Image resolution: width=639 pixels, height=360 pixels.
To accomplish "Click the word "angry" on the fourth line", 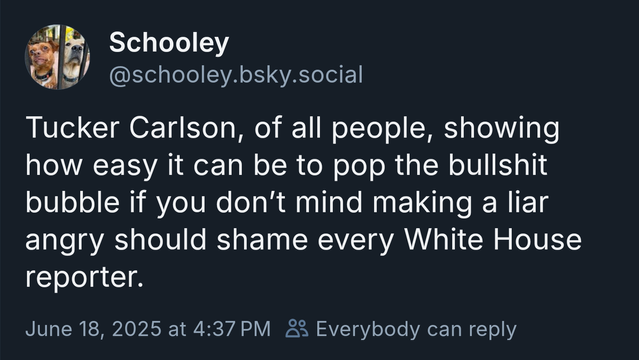I will click(65, 241).
